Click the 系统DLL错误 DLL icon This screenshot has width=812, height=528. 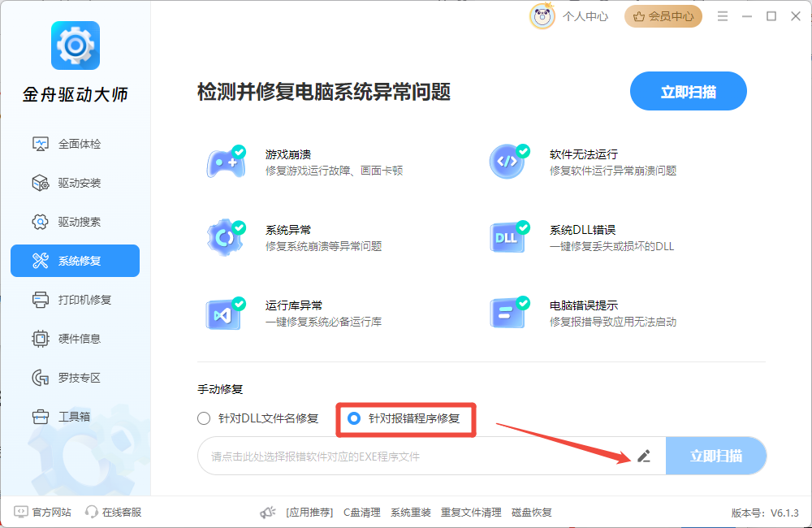click(510, 237)
